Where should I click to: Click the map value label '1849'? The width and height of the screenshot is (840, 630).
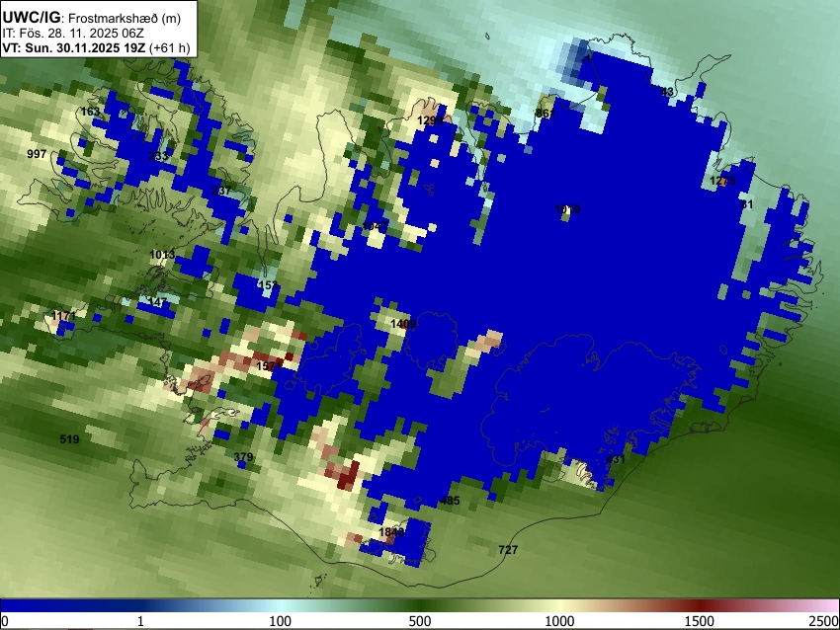[391, 532]
